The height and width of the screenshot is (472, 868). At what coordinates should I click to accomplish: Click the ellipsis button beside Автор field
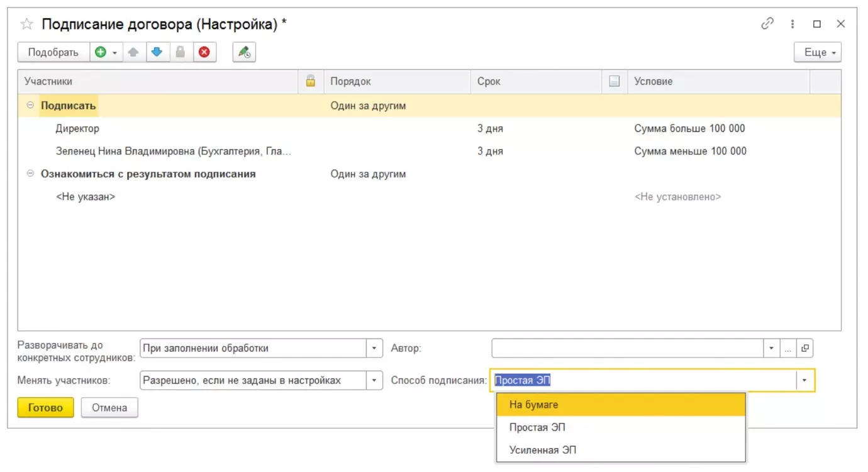pos(788,348)
